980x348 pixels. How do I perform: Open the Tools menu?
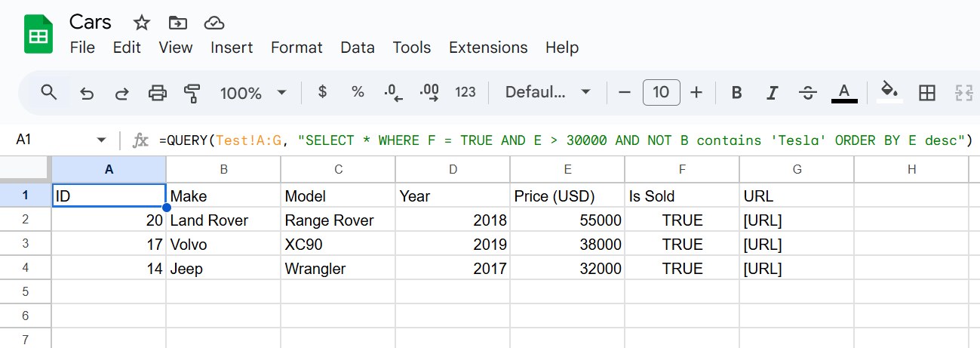[x=412, y=48]
